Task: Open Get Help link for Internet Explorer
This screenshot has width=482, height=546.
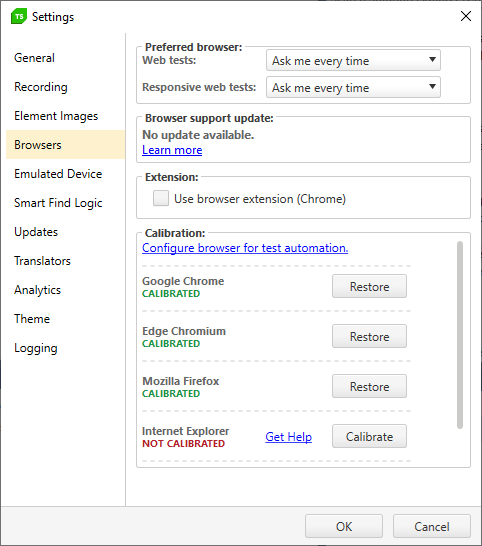Action: coord(288,437)
